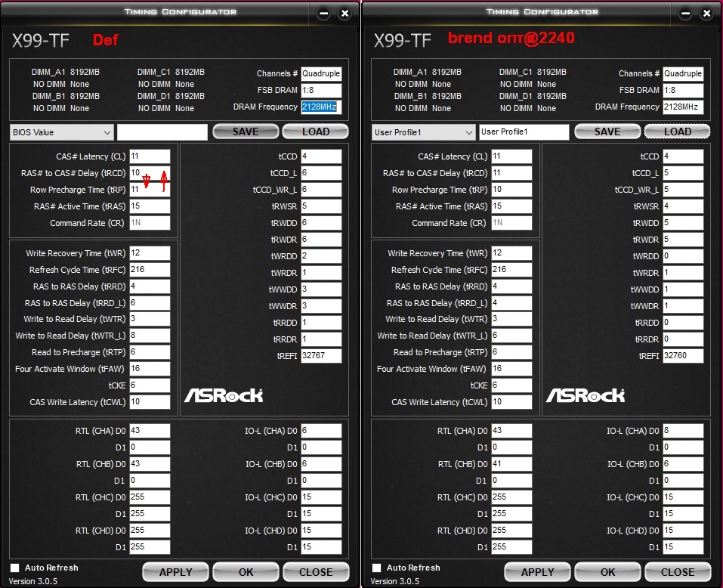Click tRFC value 216 in left Def window
Image resolution: width=723 pixels, height=588 pixels.
tap(150, 270)
